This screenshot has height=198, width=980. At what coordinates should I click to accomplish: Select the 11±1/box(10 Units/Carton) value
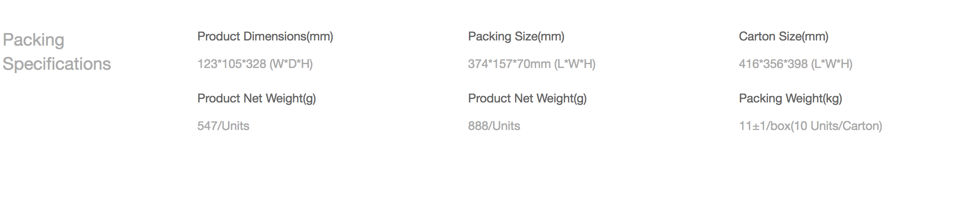(x=811, y=126)
